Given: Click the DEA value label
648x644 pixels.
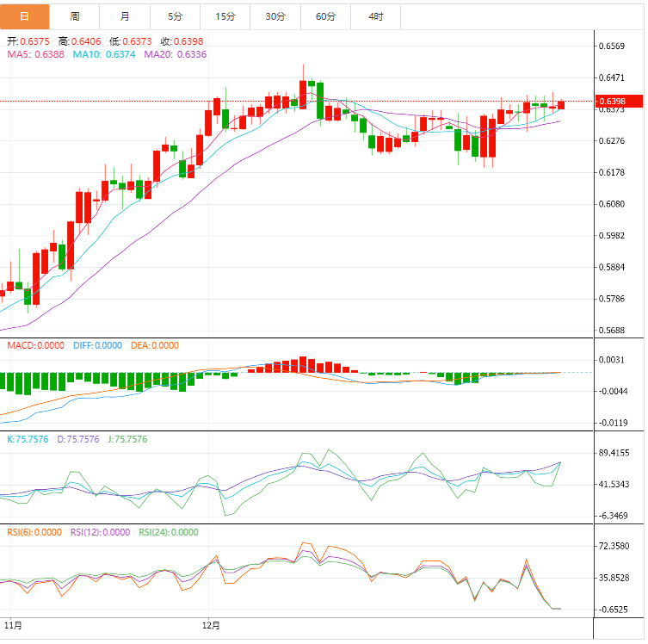Looking at the screenshot, I should pos(155,345).
